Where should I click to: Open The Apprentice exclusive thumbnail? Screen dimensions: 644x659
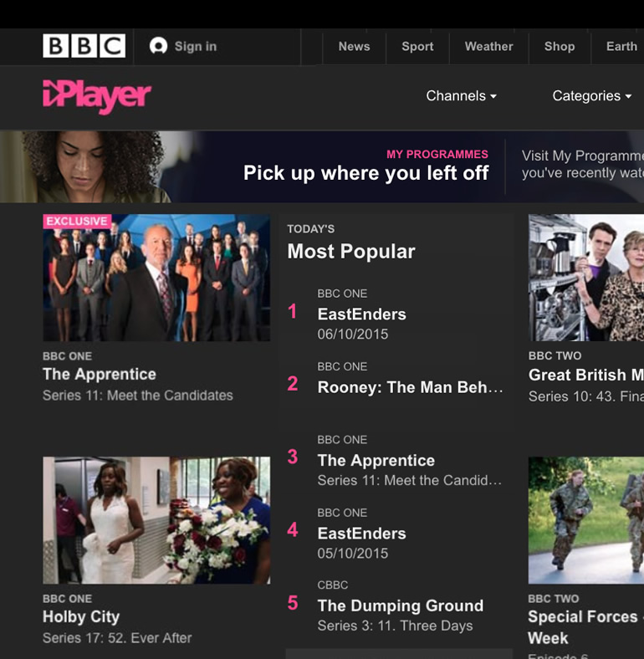pyautogui.click(x=156, y=278)
